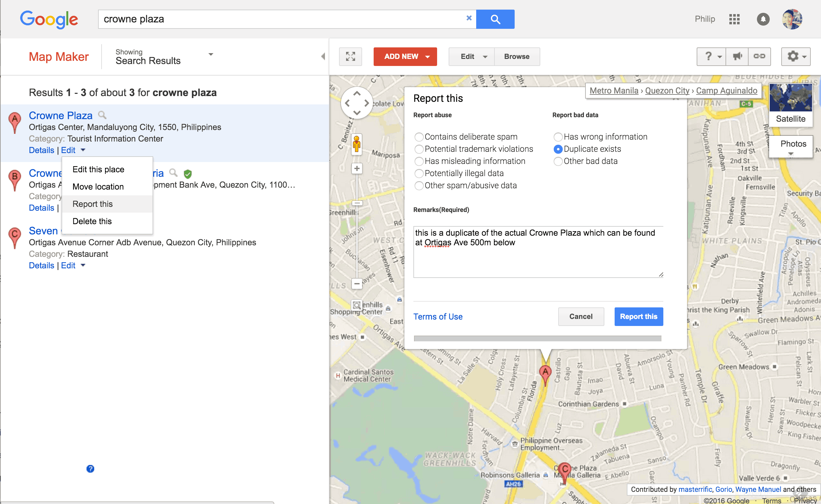Open the Google apps grid
This screenshot has height=504, width=821.
pos(734,19)
